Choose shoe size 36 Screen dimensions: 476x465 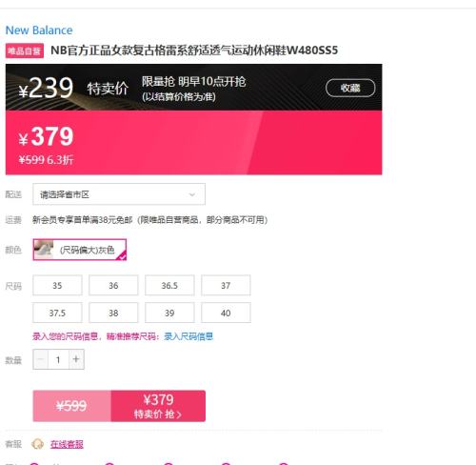(x=113, y=285)
